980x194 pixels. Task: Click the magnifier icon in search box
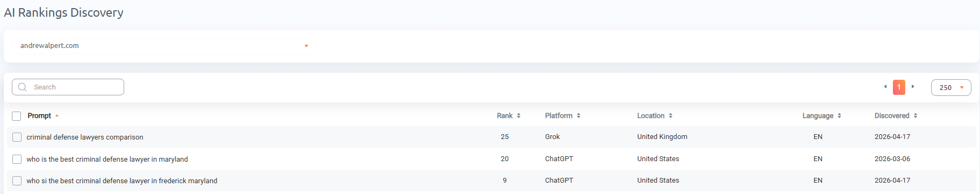23,87
